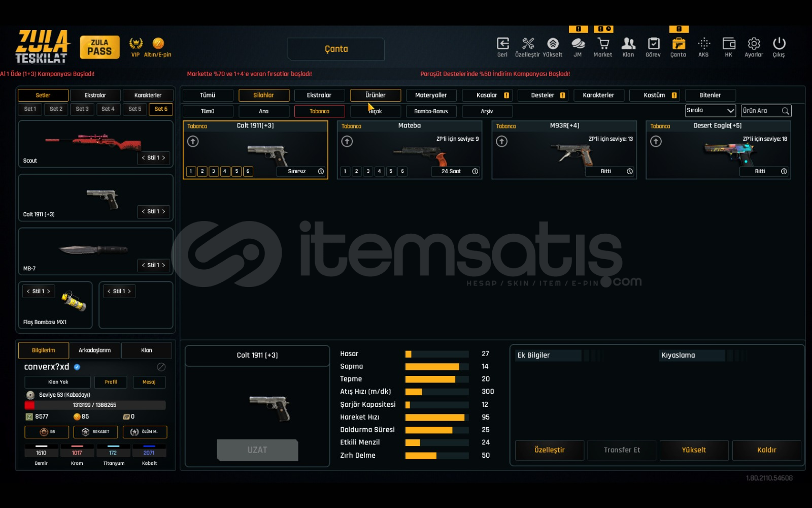Open the Profil button

point(111,382)
